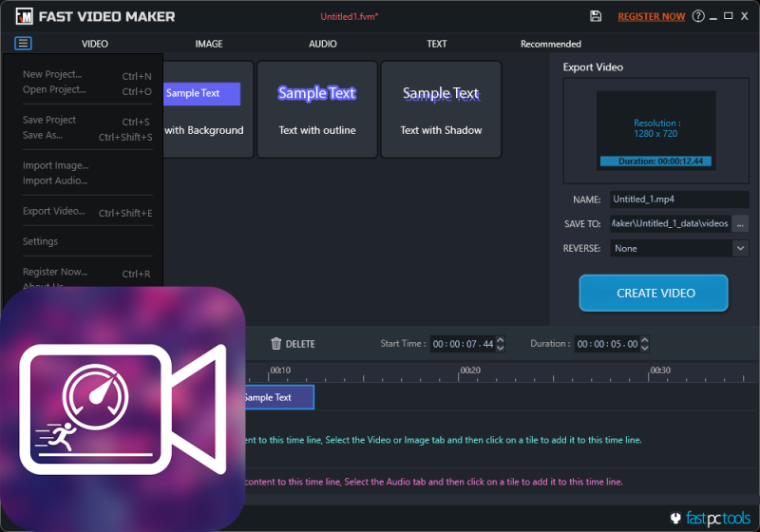Select Settings in the open menu
Image resolution: width=760 pixels, height=532 pixels.
click(x=41, y=241)
